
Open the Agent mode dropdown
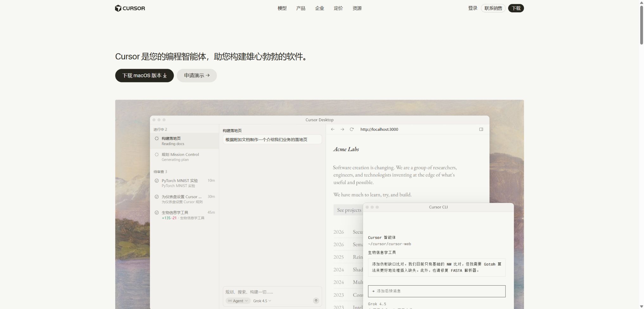pyautogui.click(x=238, y=301)
